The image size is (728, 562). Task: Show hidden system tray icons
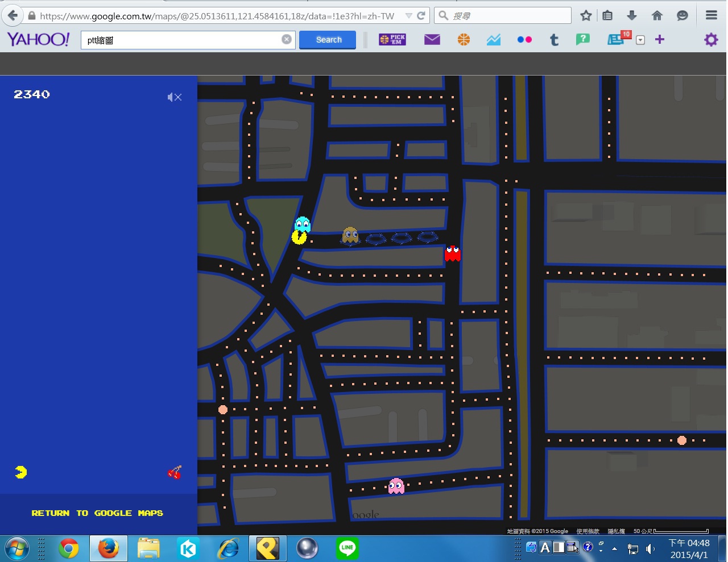coord(614,549)
